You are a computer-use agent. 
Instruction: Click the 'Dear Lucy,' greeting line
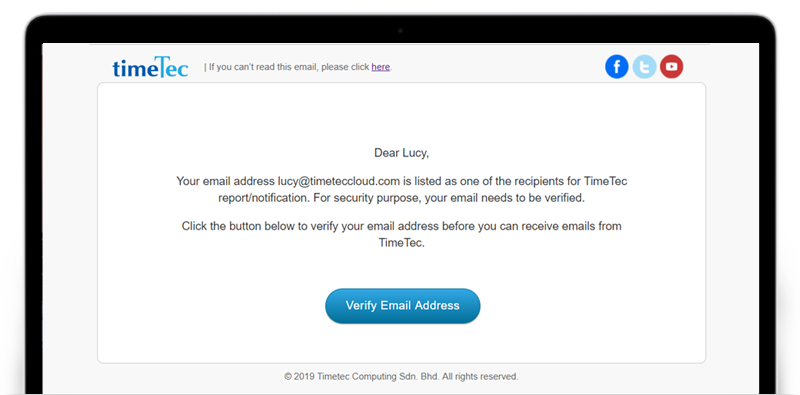402,153
